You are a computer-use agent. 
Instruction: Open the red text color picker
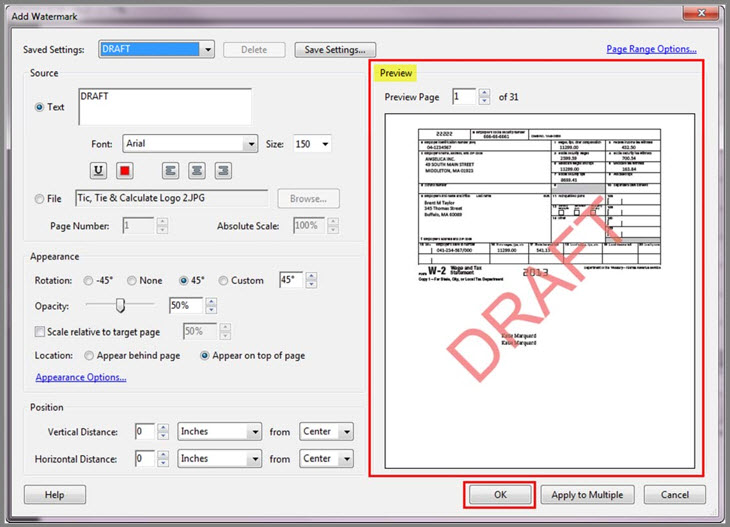tap(124, 170)
